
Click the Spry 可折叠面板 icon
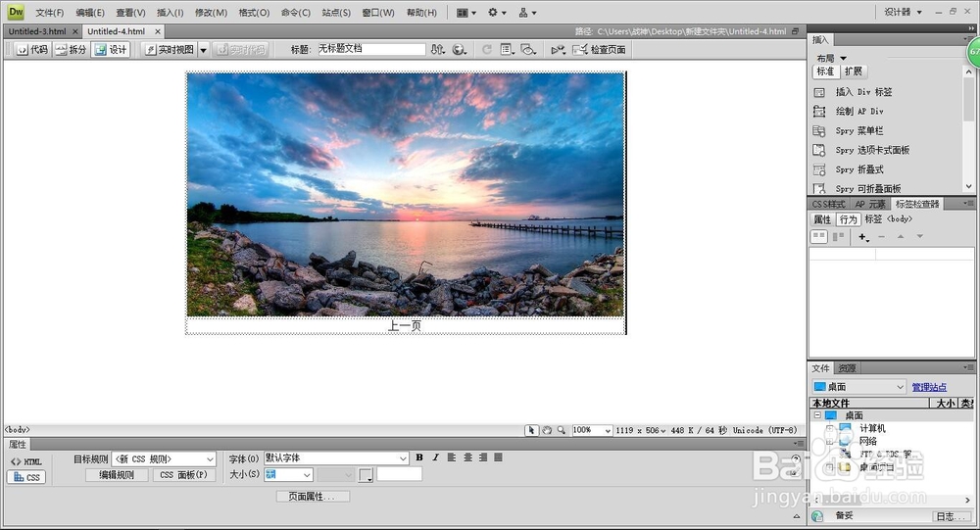coord(819,188)
